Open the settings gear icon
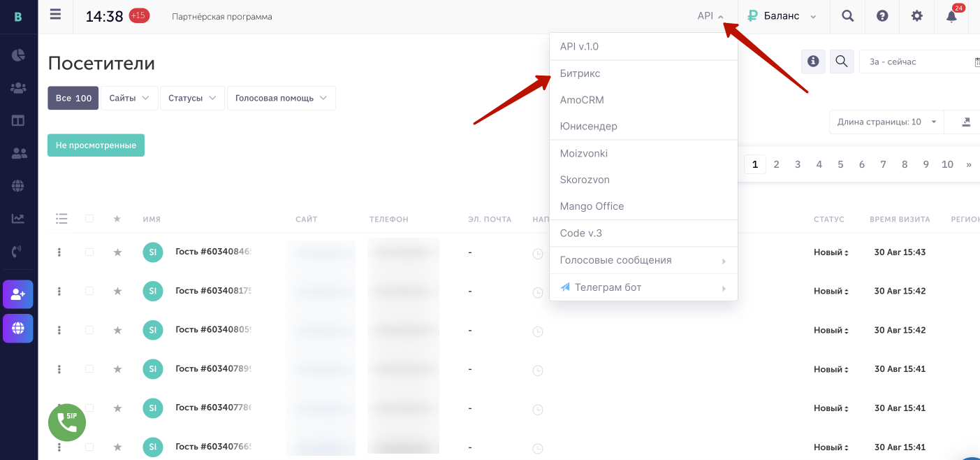This screenshot has width=980, height=460. click(917, 16)
